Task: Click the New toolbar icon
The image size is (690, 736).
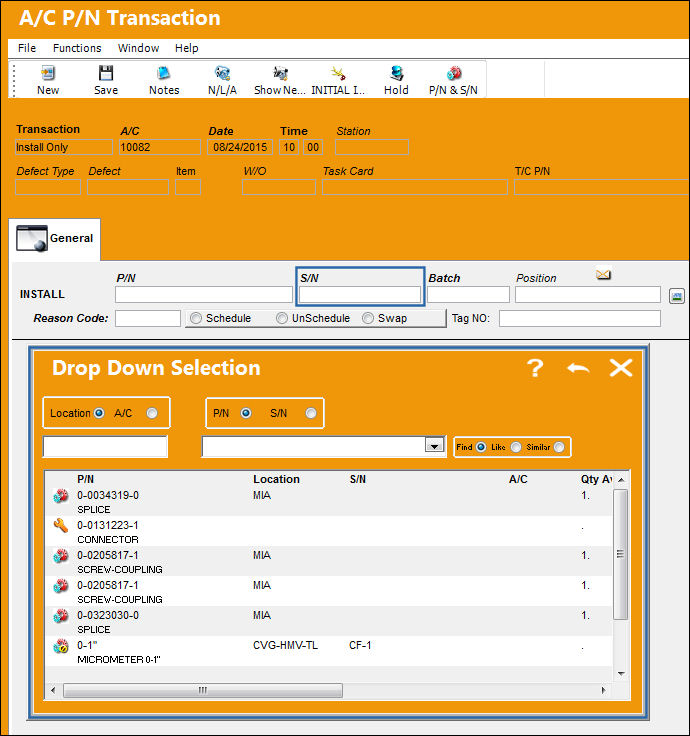Action: click(x=48, y=73)
